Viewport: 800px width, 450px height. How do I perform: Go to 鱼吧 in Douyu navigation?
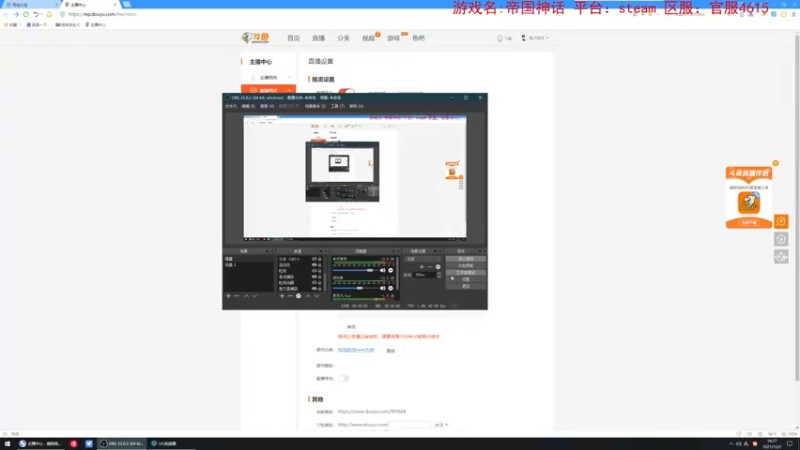coord(418,38)
